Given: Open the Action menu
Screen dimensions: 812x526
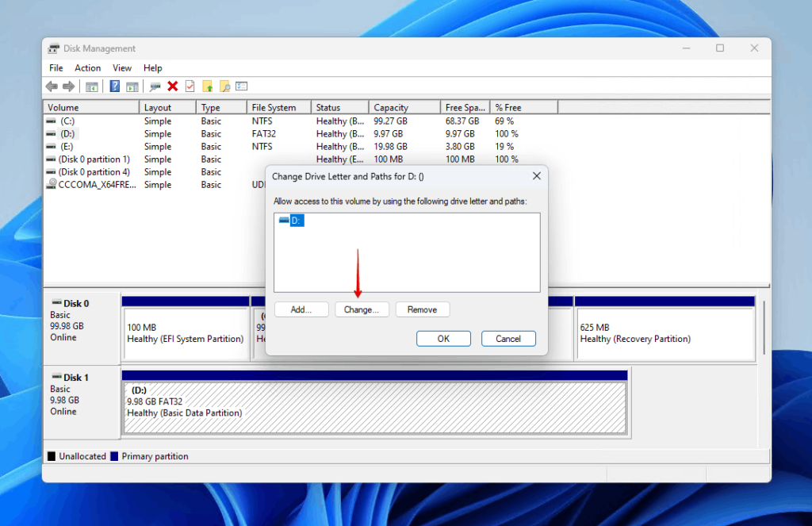Looking at the screenshot, I should pos(87,67).
